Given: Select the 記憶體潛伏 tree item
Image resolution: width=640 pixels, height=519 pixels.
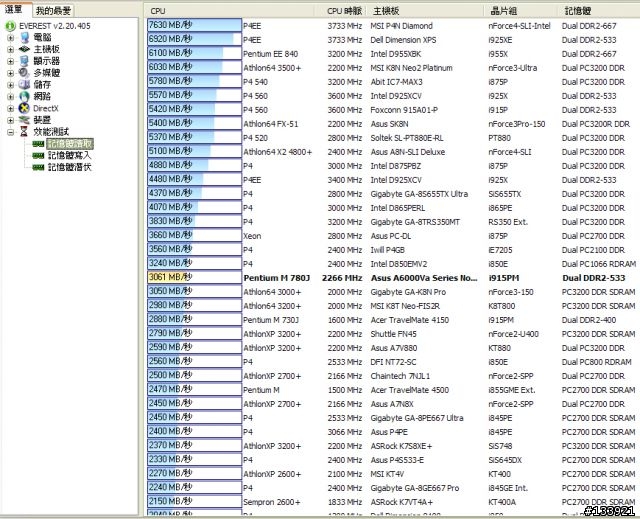Looking at the screenshot, I should pos(70,167).
